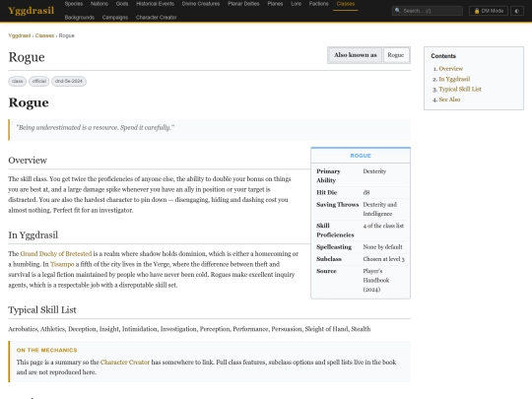The height and width of the screenshot is (399, 532).
Task: Jump to Overview in Contents
Action: click(x=450, y=69)
